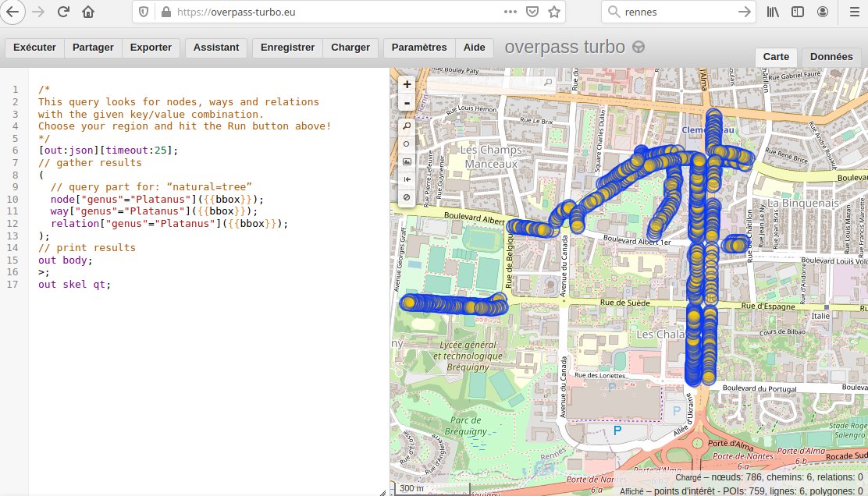This screenshot has height=496, width=868.
Task: Activate the geolocate circle icon
Action: click(x=406, y=143)
